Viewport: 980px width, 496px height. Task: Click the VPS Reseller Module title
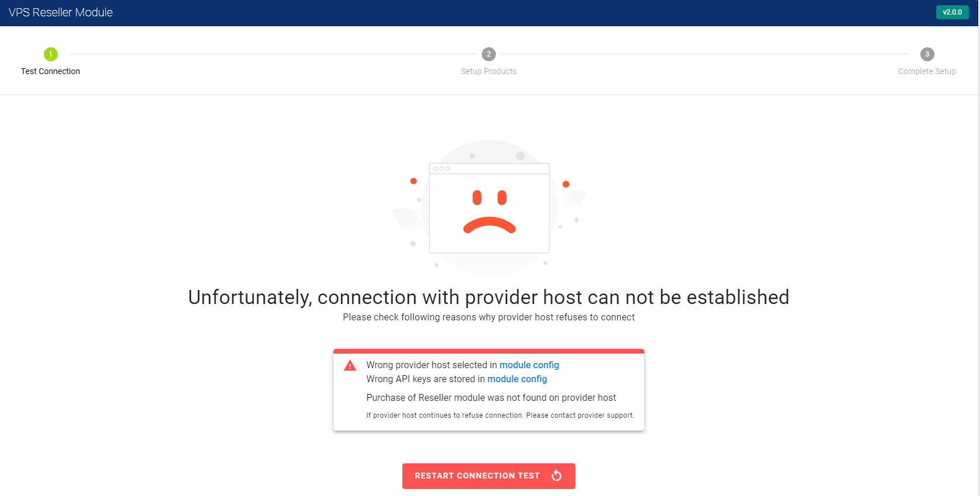click(61, 12)
